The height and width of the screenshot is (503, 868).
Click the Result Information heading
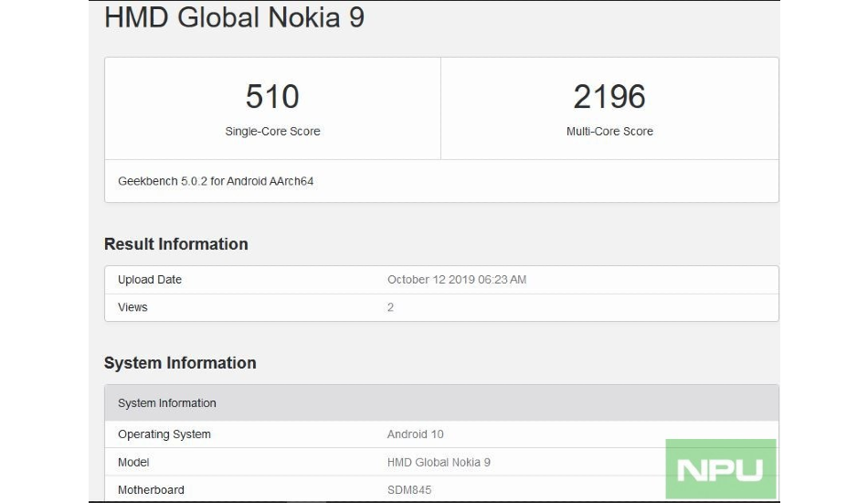176,244
